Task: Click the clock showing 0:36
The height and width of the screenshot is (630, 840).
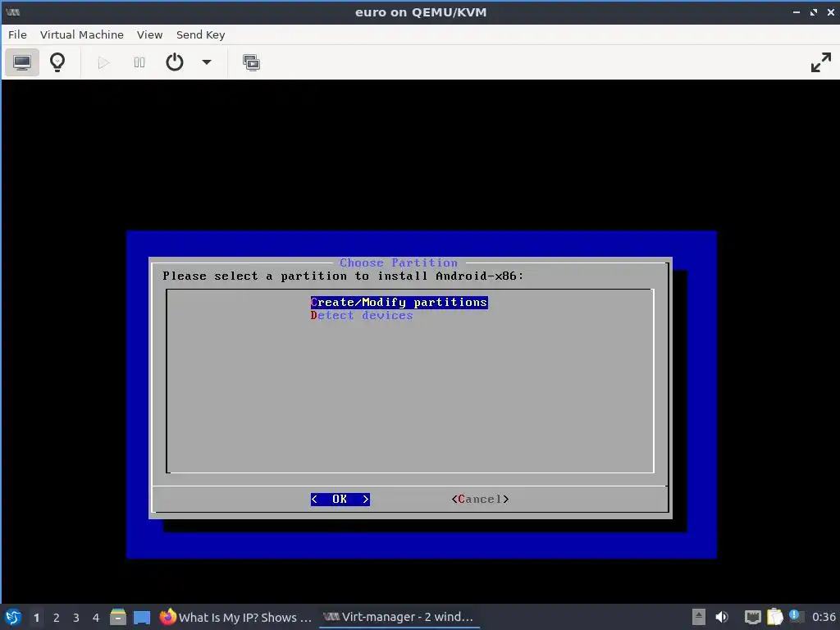Action: 824,617
